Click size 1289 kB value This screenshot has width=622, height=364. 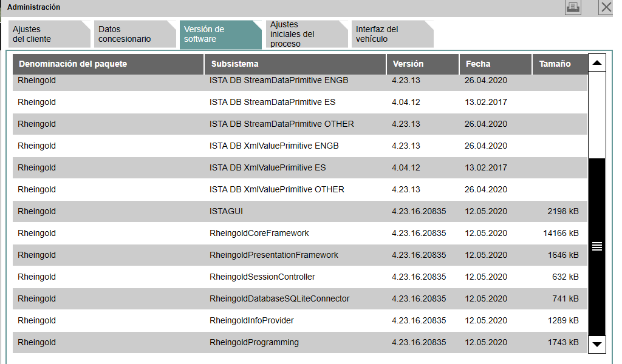pyautogui.click(x=563, y=320)
